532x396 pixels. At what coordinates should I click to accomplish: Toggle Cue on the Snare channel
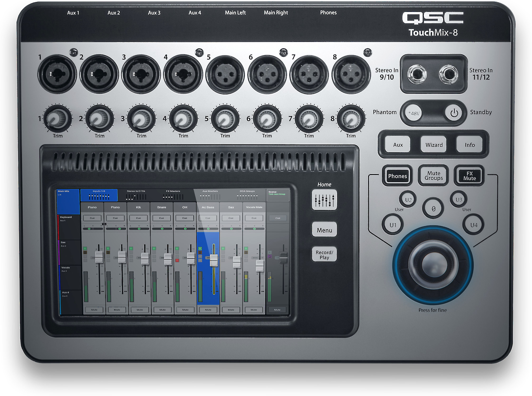(161, 218)
